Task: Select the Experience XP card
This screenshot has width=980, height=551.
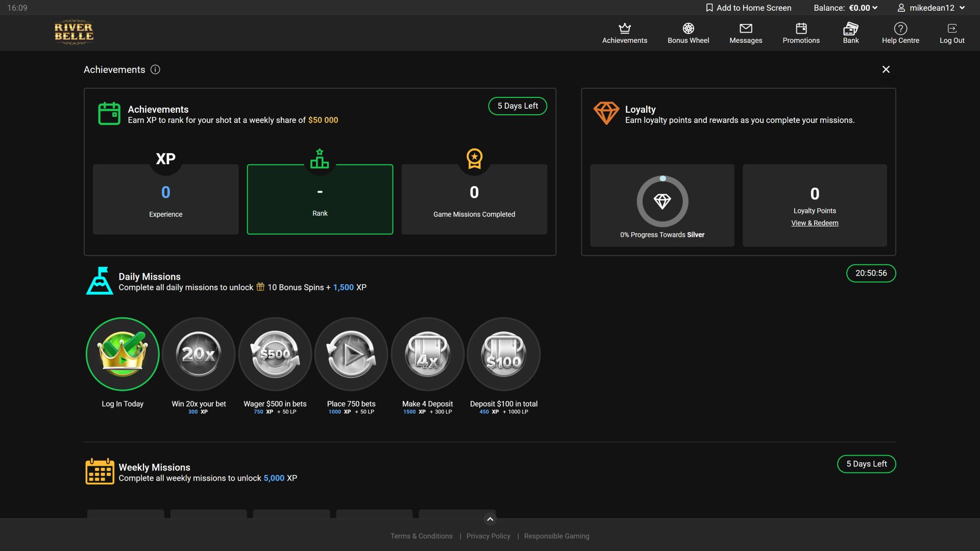Action: [165, 199]
